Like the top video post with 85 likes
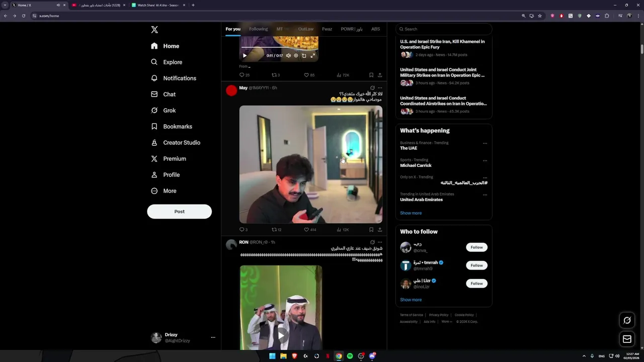 [x=309, y=75]
